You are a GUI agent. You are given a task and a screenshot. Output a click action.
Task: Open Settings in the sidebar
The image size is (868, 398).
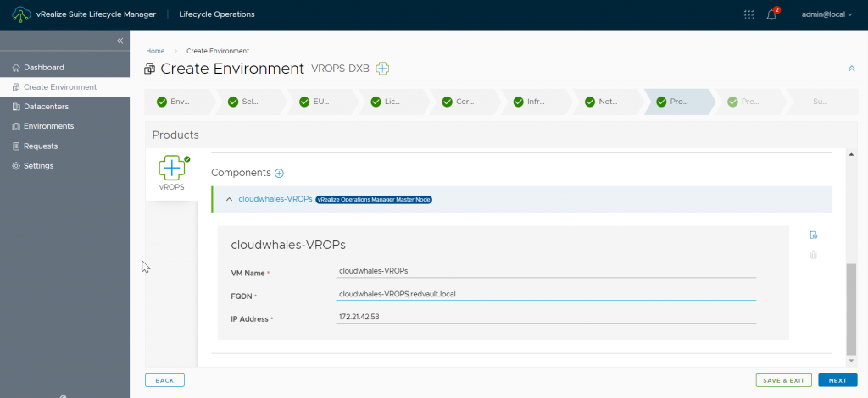64,166
